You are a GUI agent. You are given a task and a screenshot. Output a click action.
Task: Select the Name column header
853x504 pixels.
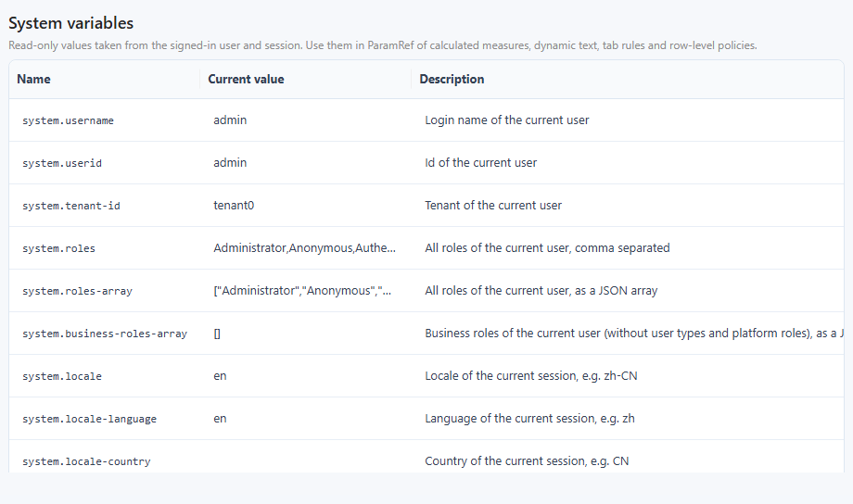pos(33,80)
